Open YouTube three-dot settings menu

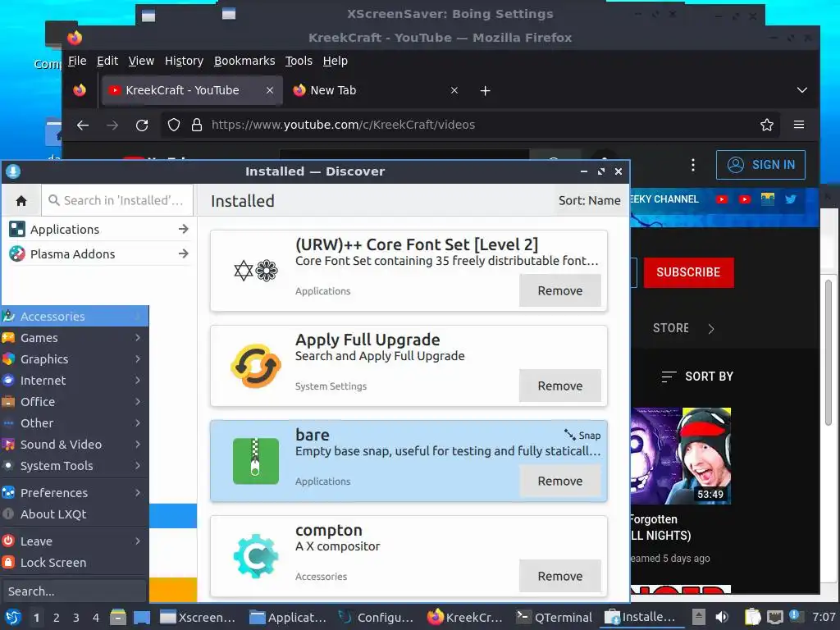692,164
